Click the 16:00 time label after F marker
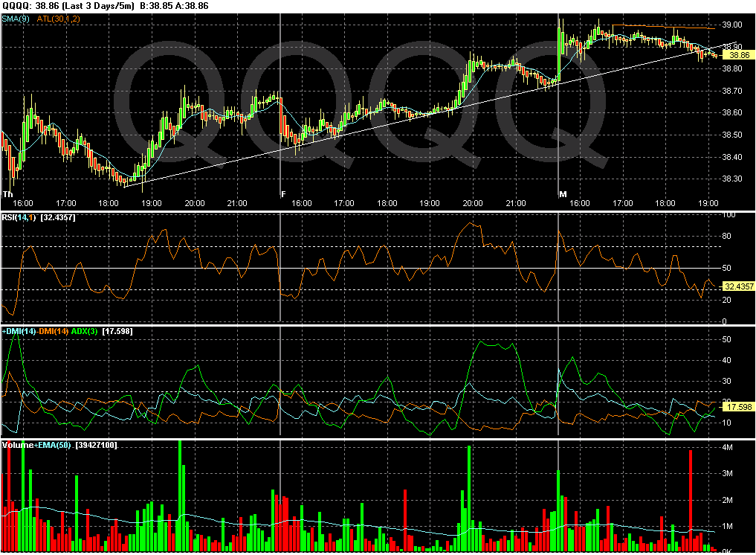Image resolution: width=756 pixels, height=555 pixels. tap(301, 204)
